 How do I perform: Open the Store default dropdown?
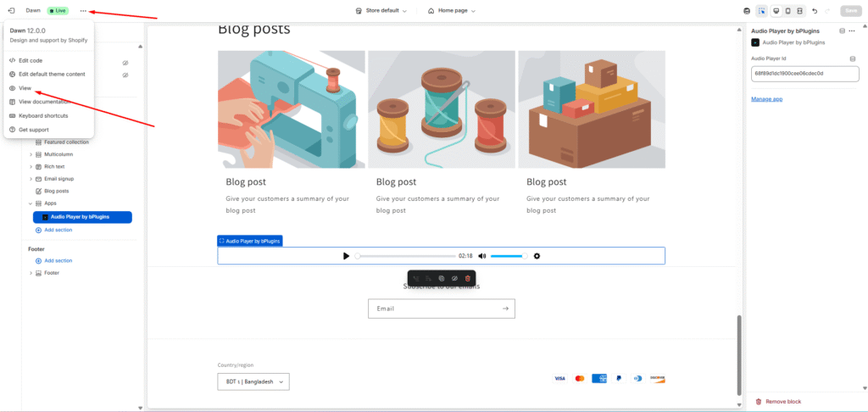pyautogui.click(x=381, y=11)
